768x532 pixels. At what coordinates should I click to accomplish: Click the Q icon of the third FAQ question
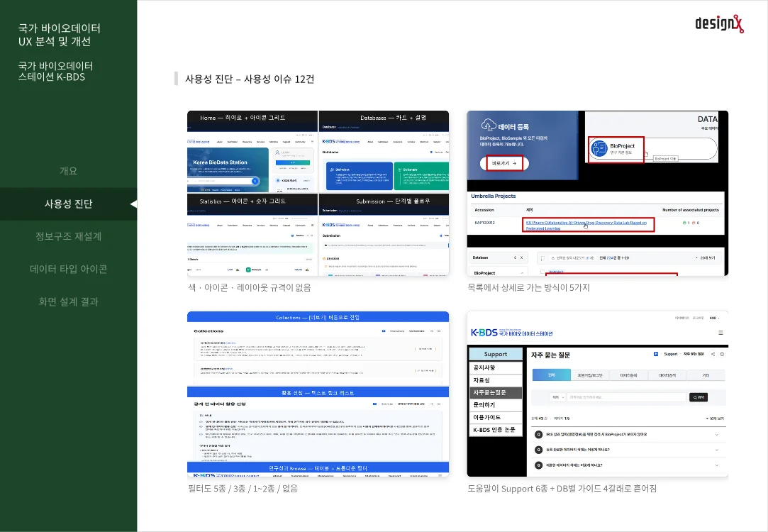538,465
